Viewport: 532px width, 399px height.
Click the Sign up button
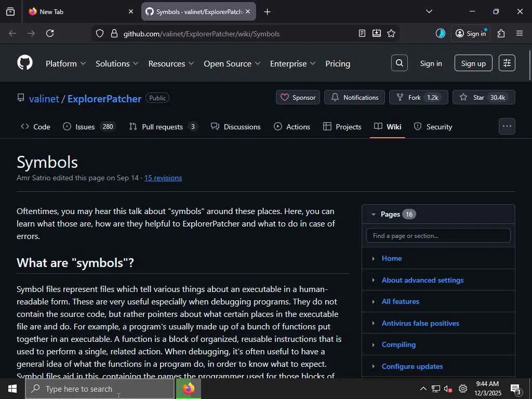pyautogui.click(x=473, y=63)
